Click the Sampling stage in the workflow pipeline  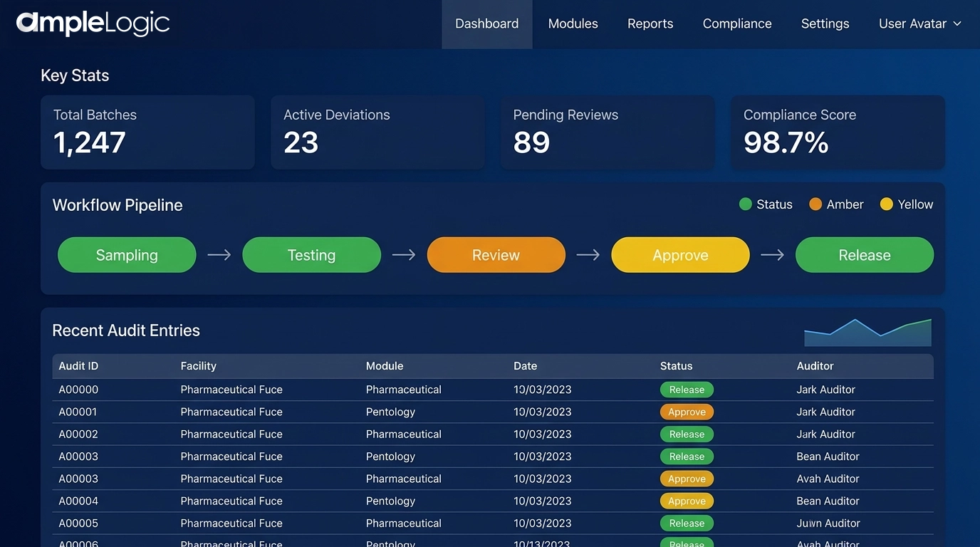tap(127, 255)
